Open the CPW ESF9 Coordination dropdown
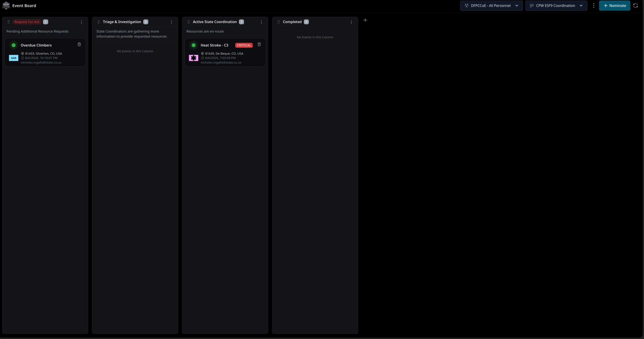Viewport: 644px width, 339px height. [556, 6]
